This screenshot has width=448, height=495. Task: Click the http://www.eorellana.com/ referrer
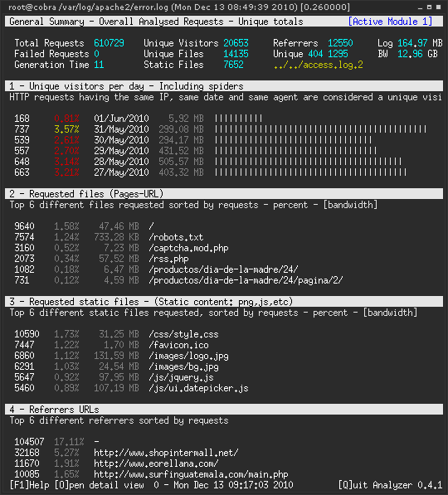coord(156,463)
